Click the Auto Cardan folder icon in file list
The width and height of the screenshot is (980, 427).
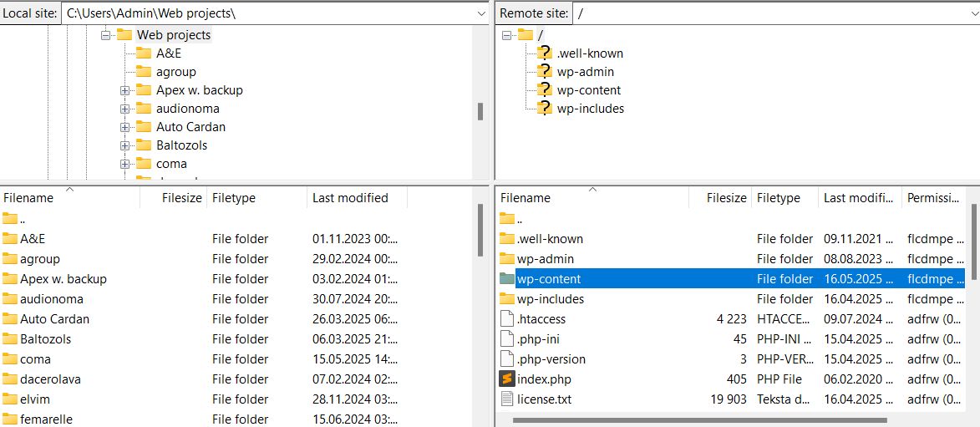(9, 318)
